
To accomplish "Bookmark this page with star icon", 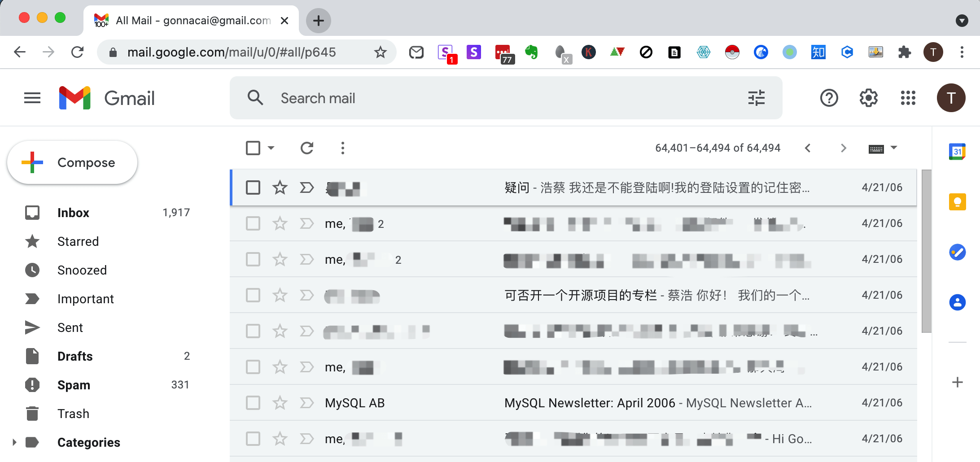I will point(381,52).
